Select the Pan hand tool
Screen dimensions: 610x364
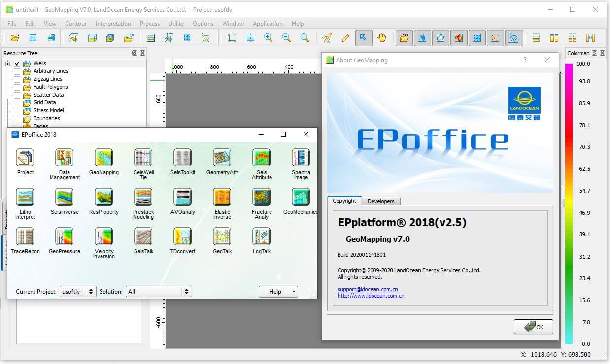(382, 38)
